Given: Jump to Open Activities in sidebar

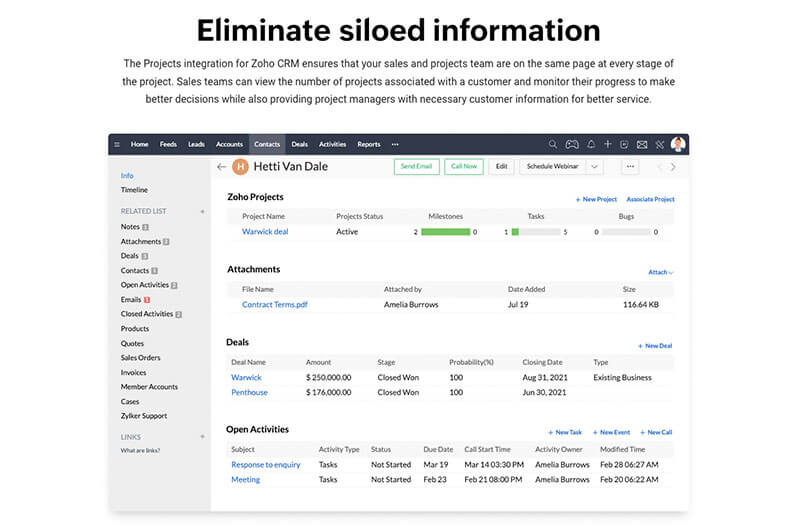Looking at the screenshot, I should 144,285.
